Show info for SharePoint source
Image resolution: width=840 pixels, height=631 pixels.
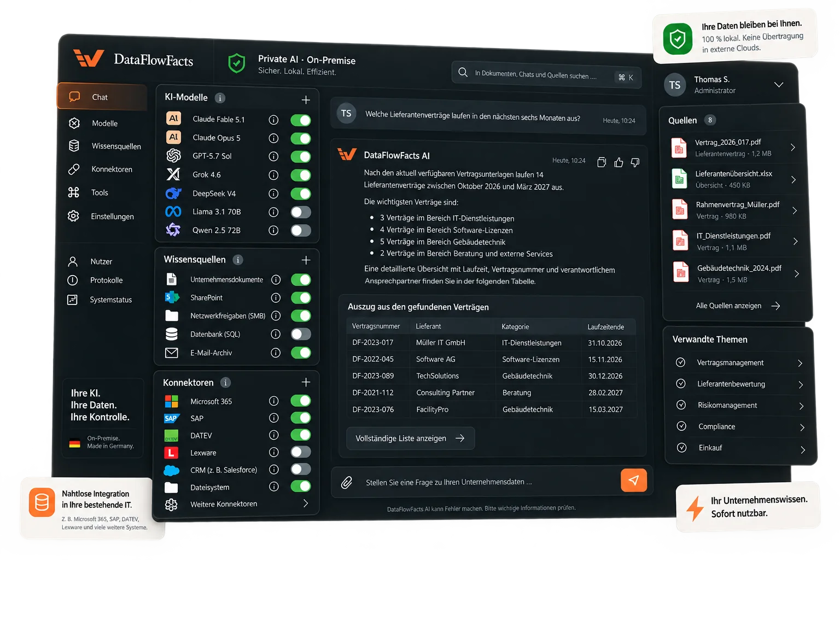tap(276, 298)
